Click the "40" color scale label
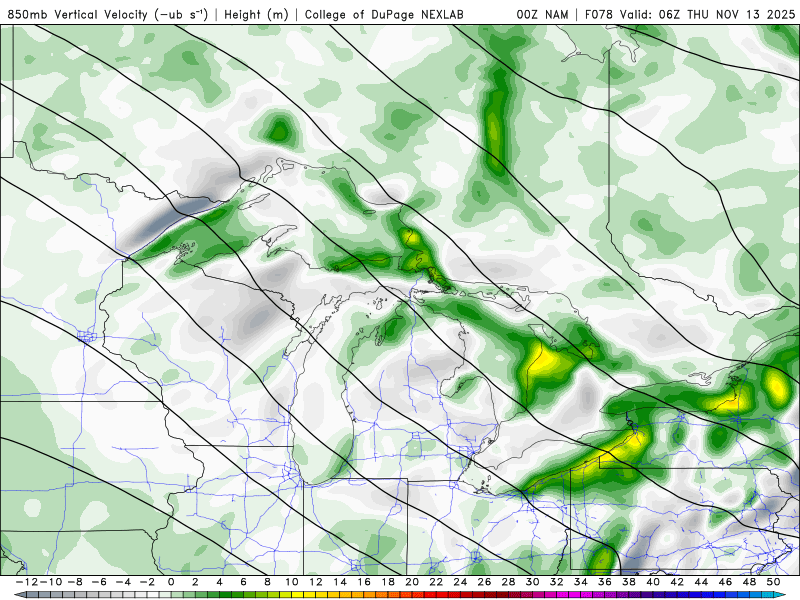The width and height of the screenshot is (800, 600). 653,582
